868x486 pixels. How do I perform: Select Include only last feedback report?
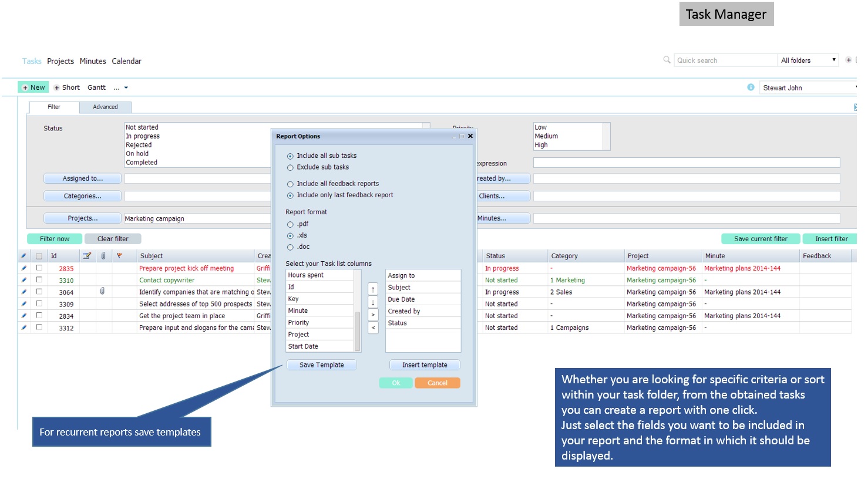point(290,195)
